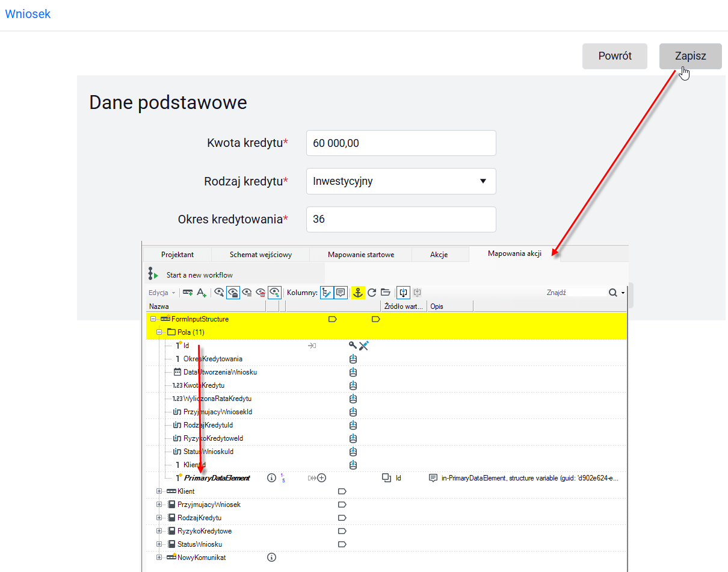Collapse the Pola (11) folder node

159,332
